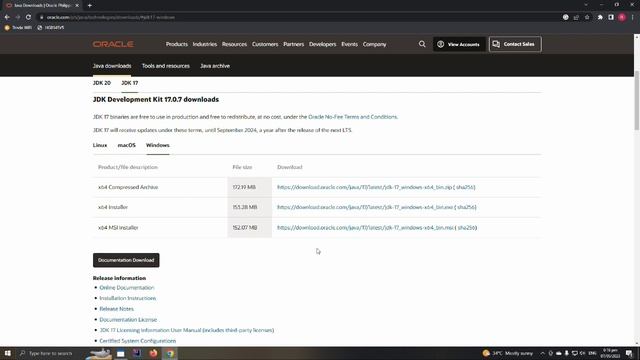Download the x64 MSI Installer link

click(365, 227)
